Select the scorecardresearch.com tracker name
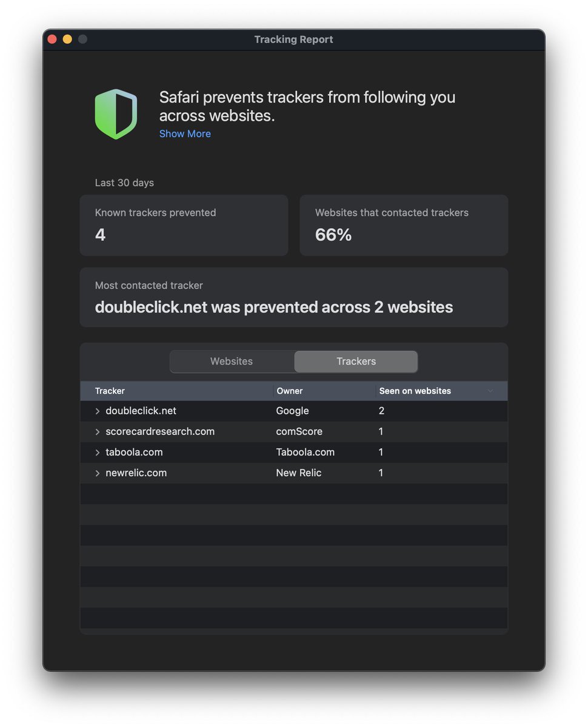The height and width of the screenshot is (728, 588). (160, 432)
